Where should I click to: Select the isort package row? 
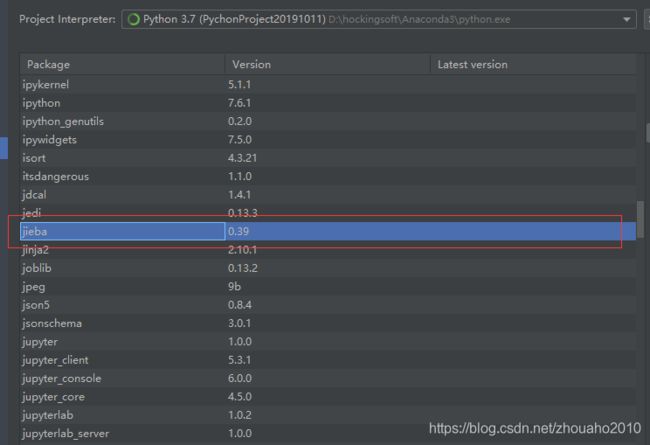click(x=327, y=158)
